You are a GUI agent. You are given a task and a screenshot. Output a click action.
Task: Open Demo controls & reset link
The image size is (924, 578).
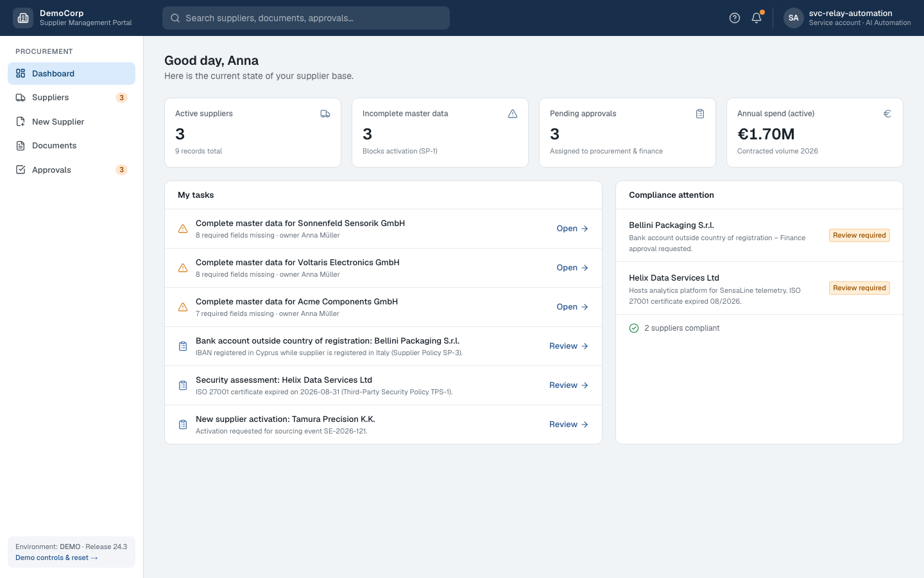[56, 557]
